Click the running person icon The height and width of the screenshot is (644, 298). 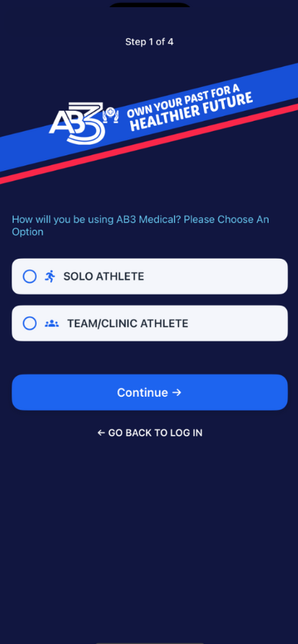point(50,277)
